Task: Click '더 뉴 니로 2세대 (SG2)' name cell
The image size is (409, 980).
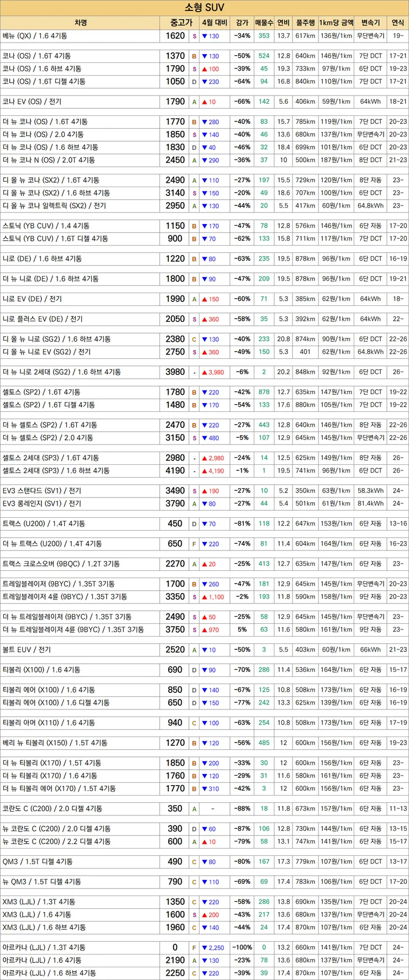Action: [62, 372]
